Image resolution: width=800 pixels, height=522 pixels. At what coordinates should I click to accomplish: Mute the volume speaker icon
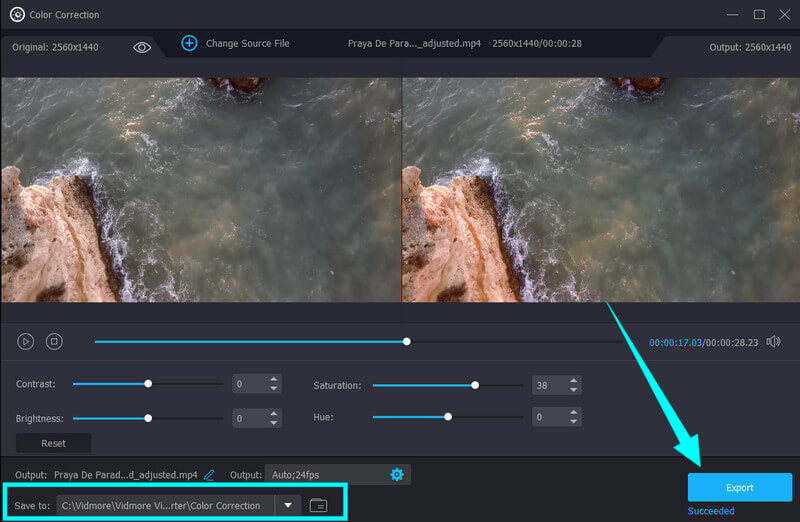click(773, 342)
